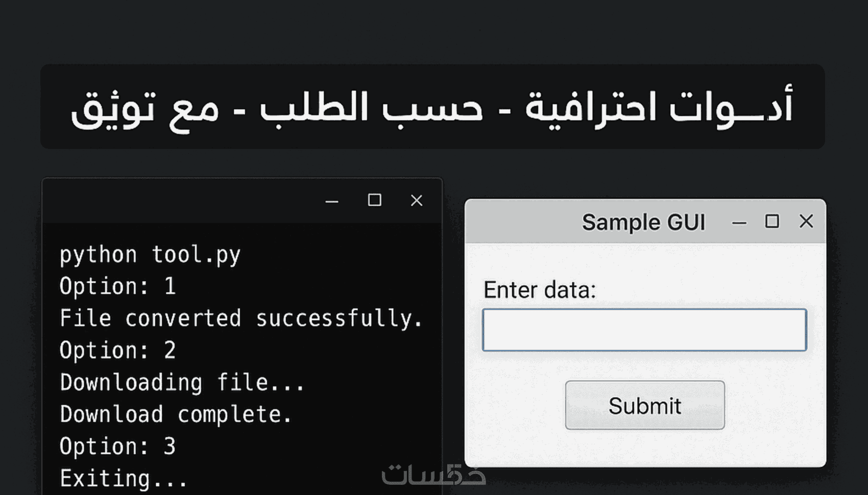Viewport: 868px width, 495px height.
Task: Close the dark terminal window
Action: [417, 201]
